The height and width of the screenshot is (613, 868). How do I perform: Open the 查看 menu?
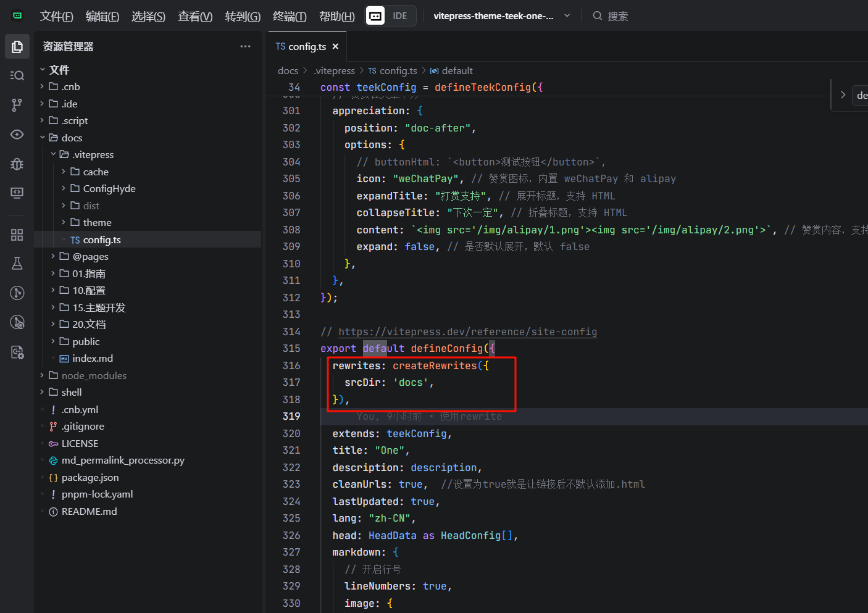tap(195, 16)
